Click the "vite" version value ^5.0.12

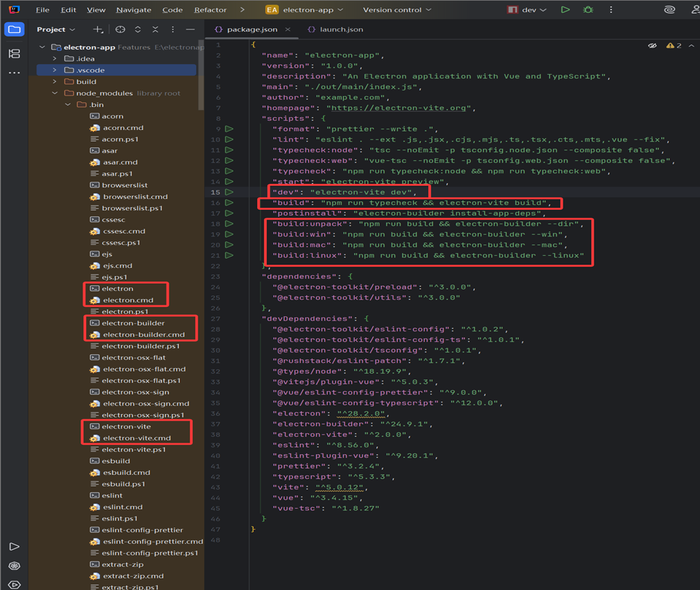click(339, 487)
